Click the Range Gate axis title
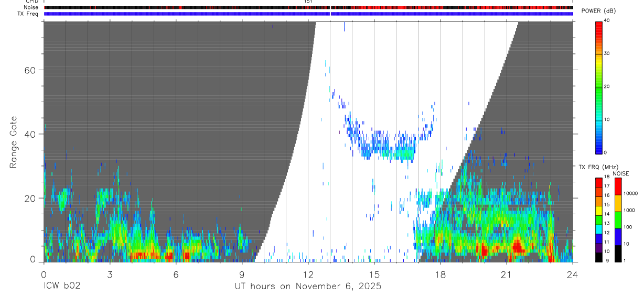Viewport: 644px width, 297px height. 13,142
